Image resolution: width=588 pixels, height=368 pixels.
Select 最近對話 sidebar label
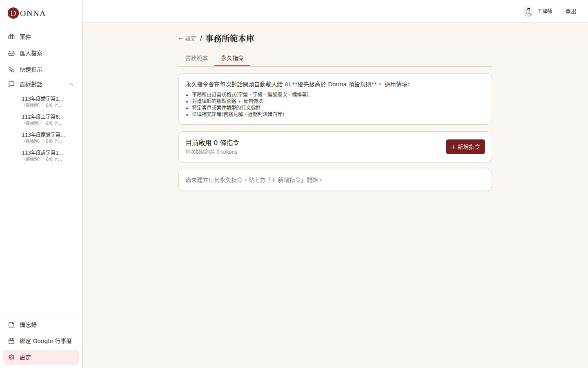(31, 84)
